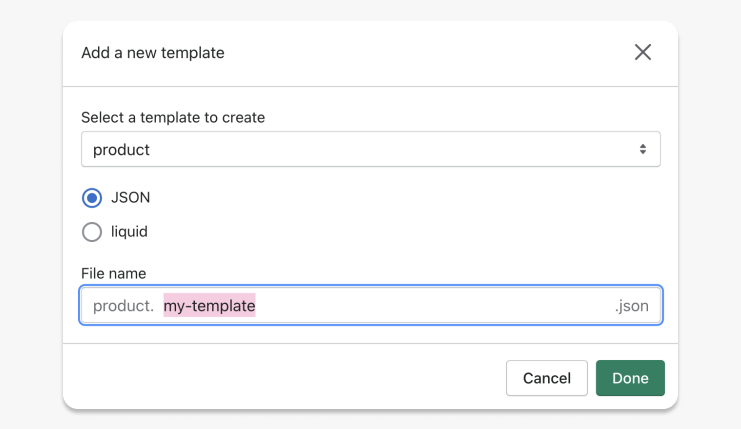Close the Add a new template dialog

point(643,52)
